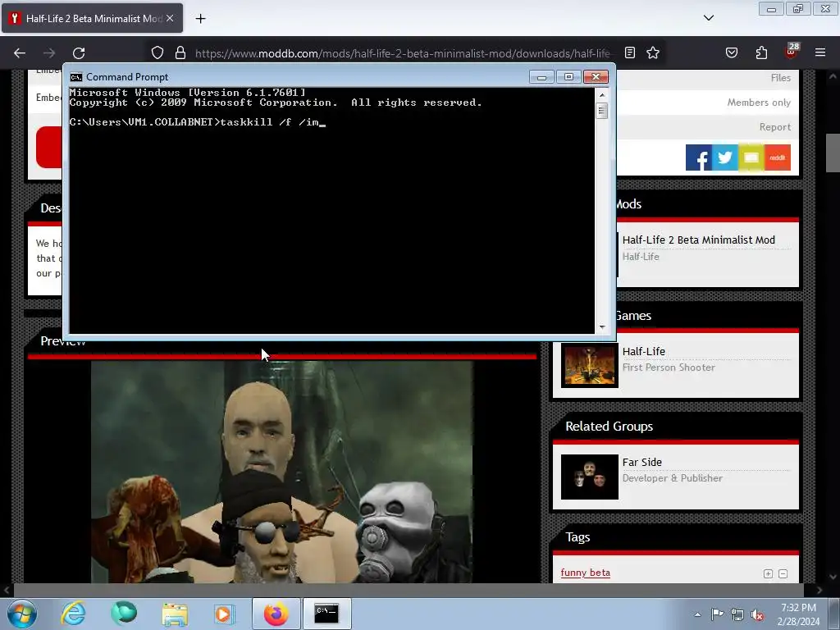Viewport: 840px width, 630px height.
Task: Open Half-Life 2 Beta Minimalist Mod link
Action: (x=699, y=240)
